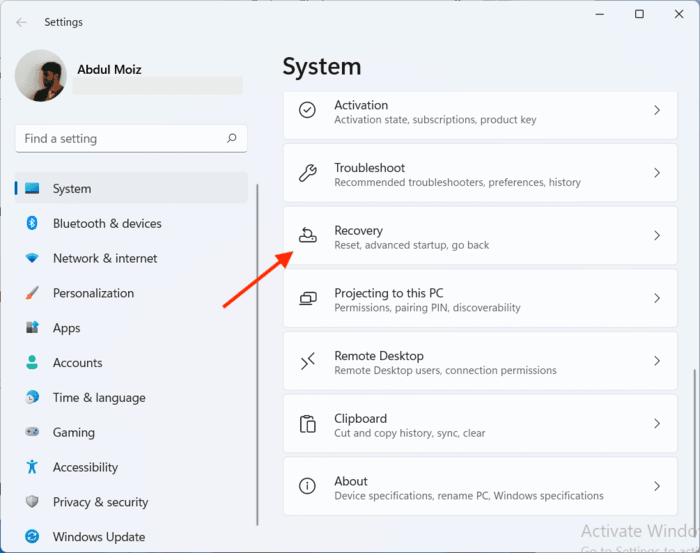The height and width of the screenshot is (553, 700).
Task: Open the System category label
Action: click(72, 189)
